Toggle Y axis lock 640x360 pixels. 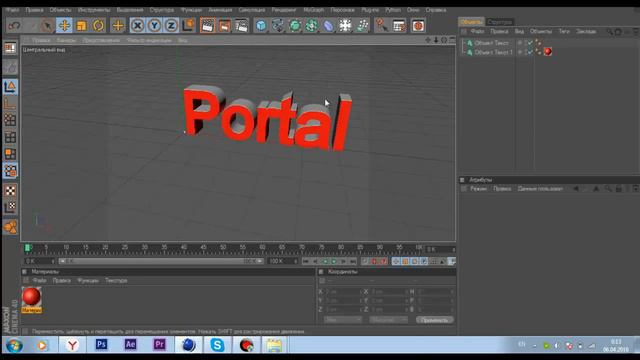(x=154, y=26)
